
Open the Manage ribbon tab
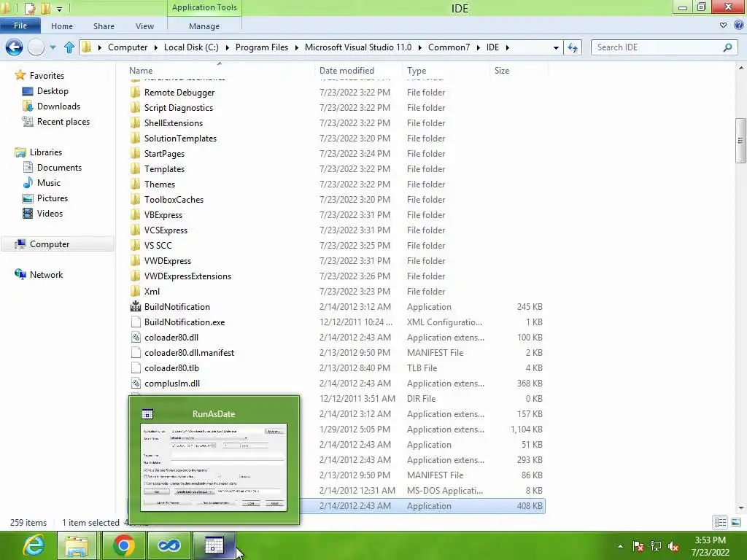click(x=204, y=26)
